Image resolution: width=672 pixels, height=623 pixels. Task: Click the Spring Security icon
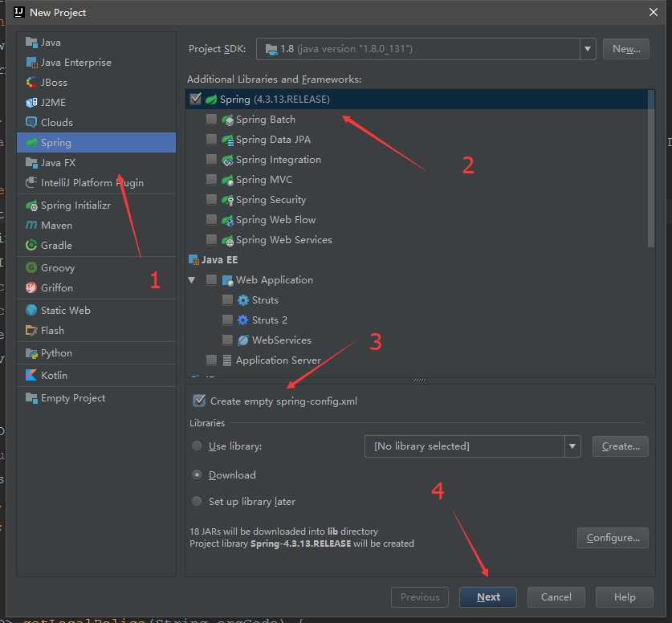click(227, 200)
